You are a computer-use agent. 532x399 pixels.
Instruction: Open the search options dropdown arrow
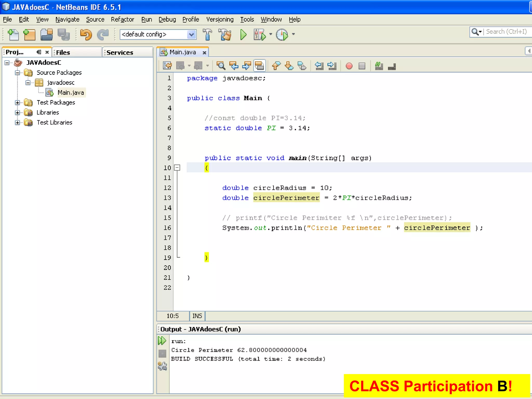click(480, 32)
